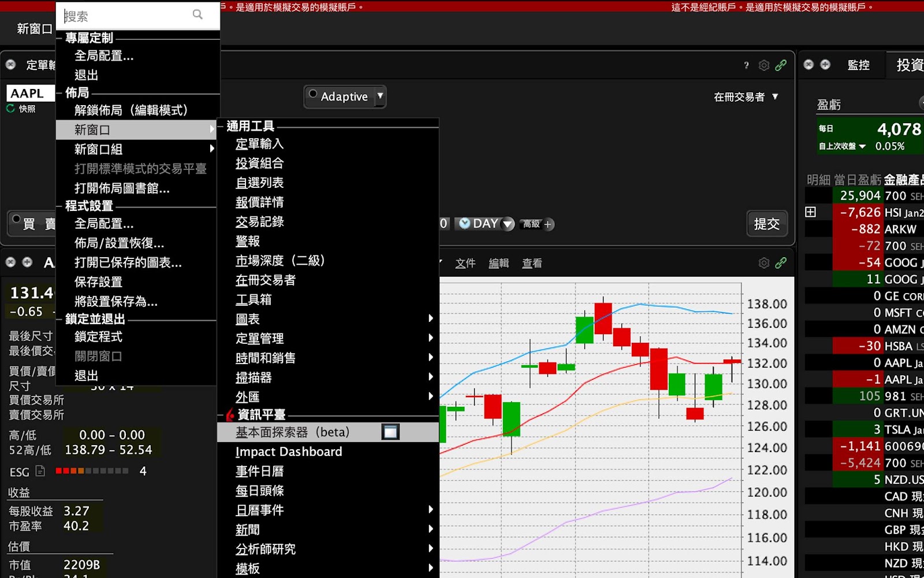Open the help question mark in order panel
924x578 pixels.
click(x=746, y=65)
